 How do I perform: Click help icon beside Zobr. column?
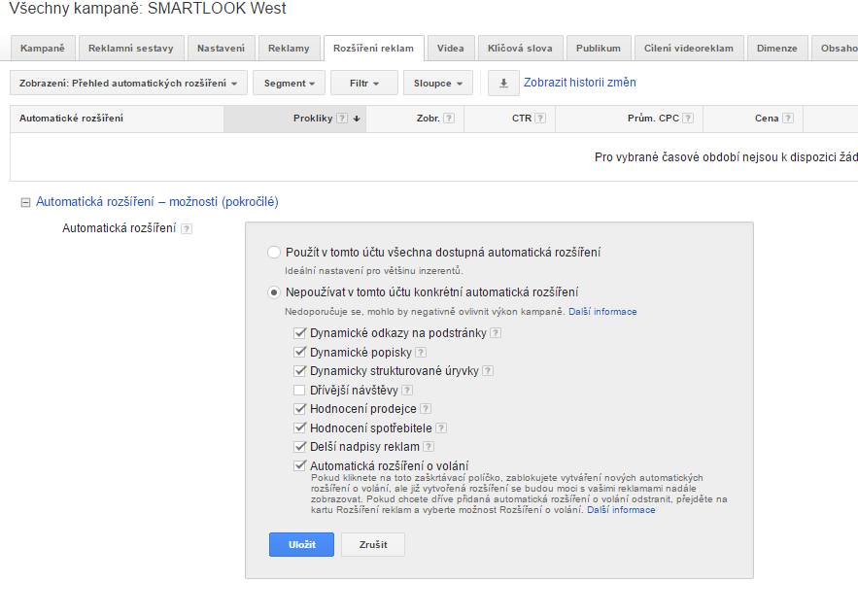coord(449,119)
